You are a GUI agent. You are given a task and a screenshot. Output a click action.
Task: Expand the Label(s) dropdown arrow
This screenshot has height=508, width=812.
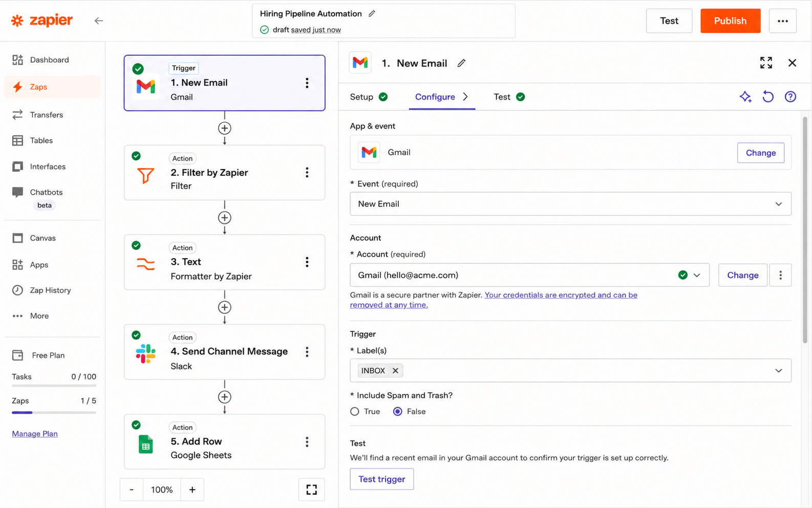coord(778,371)
